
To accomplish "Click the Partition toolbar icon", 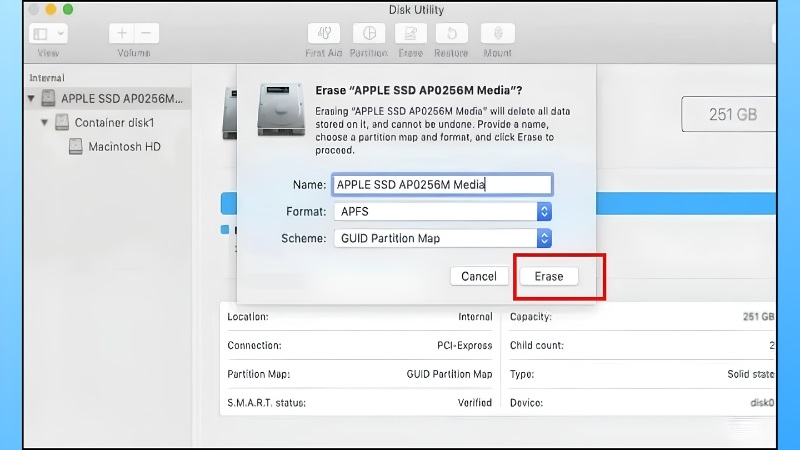I will 369,34.
